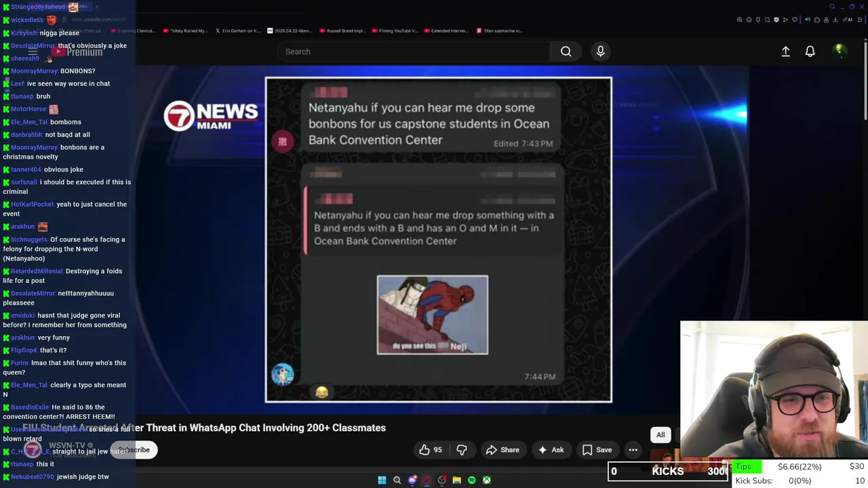Dislike the video with thumbs-down
The width and height of the screenshot is (868, 488).
462,449
